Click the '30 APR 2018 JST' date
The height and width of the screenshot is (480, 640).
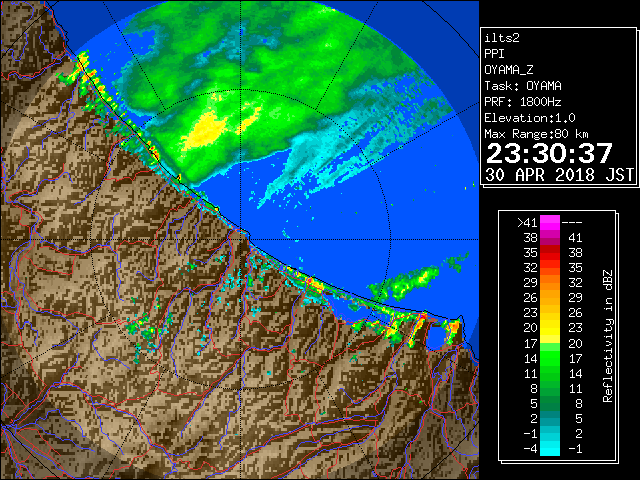pos(559,175)
